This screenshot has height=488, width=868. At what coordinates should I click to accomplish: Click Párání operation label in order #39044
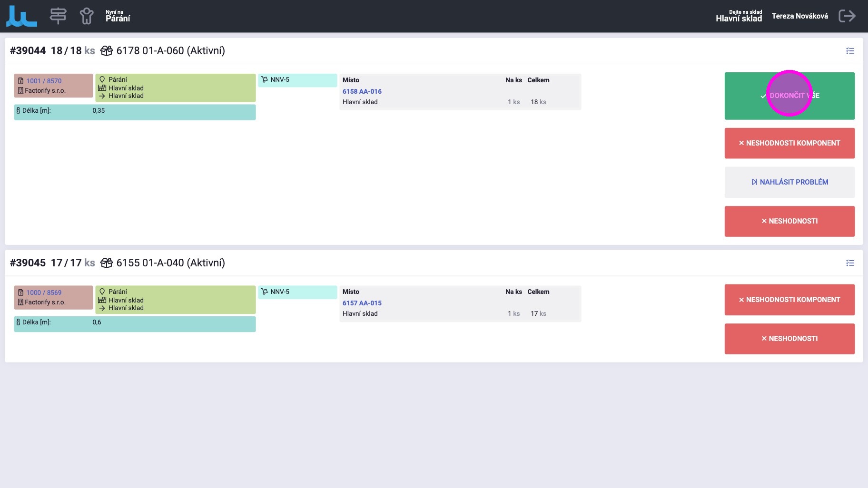[x=118, y=79]
